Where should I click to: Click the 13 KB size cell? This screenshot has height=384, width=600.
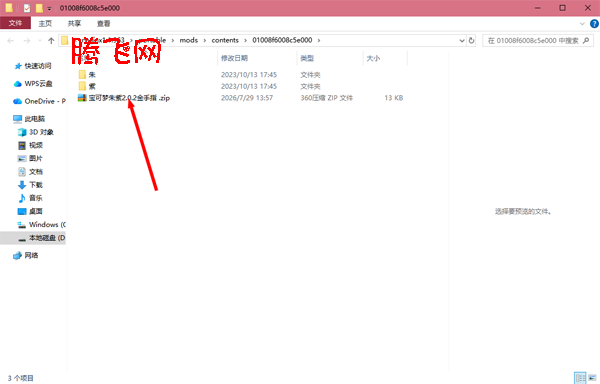pos(394,98)
